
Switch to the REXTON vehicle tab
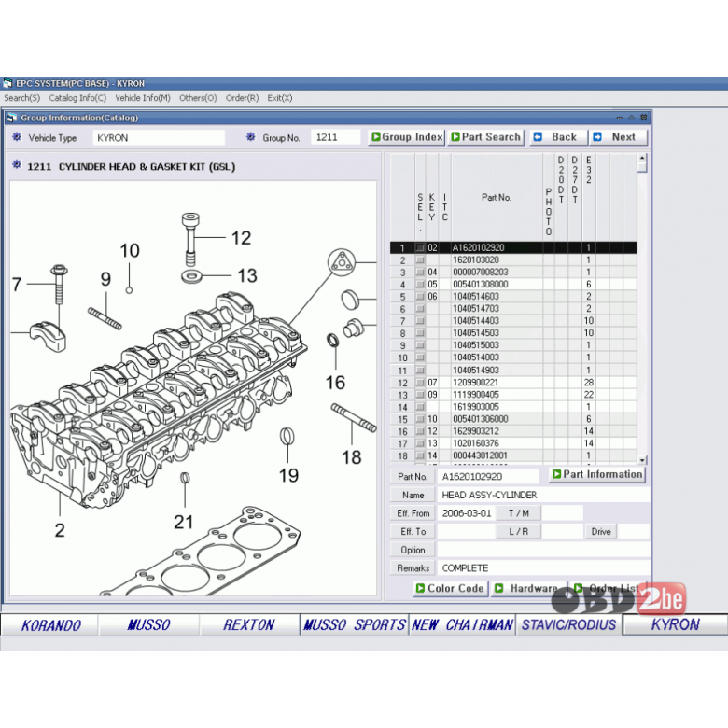249,625
